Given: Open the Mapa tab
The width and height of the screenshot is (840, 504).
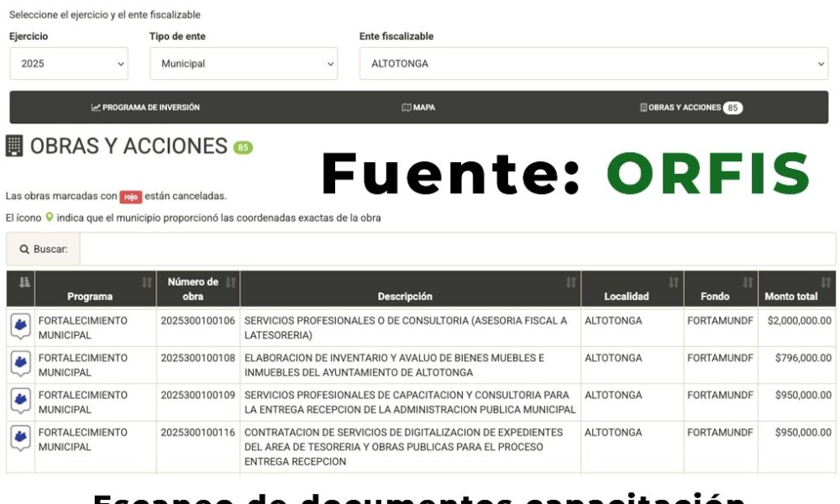Looking at the screenshot, I should 418,108.
